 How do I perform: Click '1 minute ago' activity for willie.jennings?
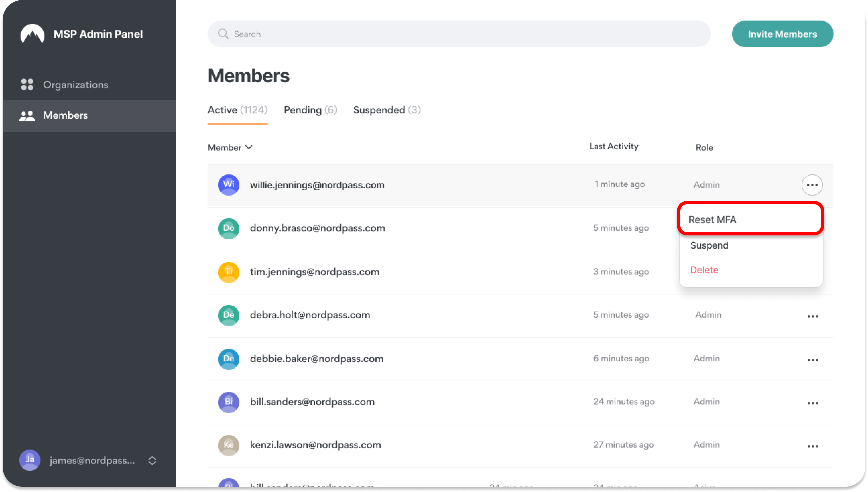619,184
